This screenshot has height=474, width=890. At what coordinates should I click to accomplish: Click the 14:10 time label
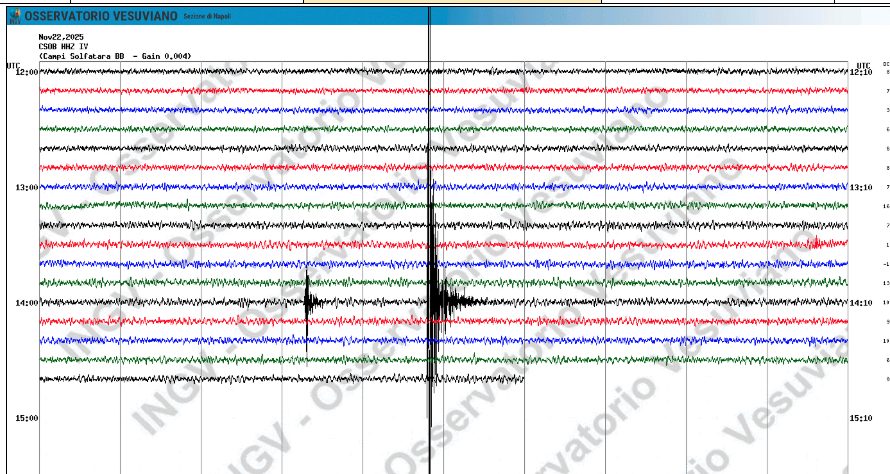pos(861,303)
